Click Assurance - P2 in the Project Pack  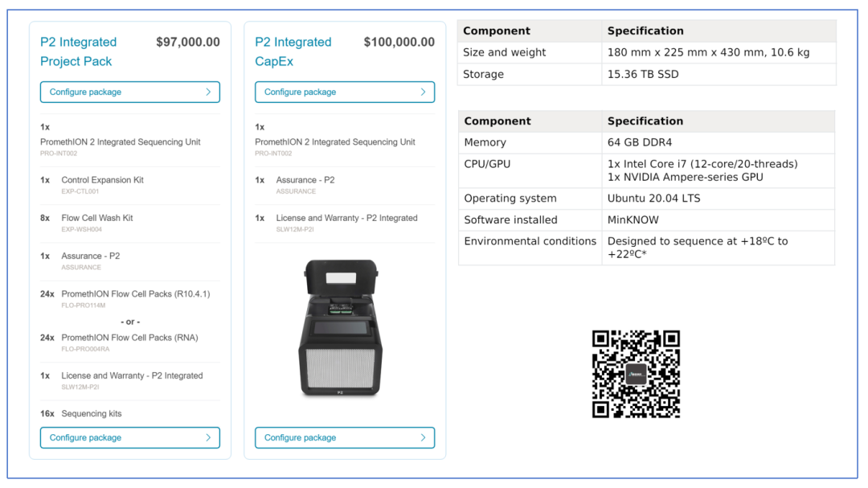(91, 256)
